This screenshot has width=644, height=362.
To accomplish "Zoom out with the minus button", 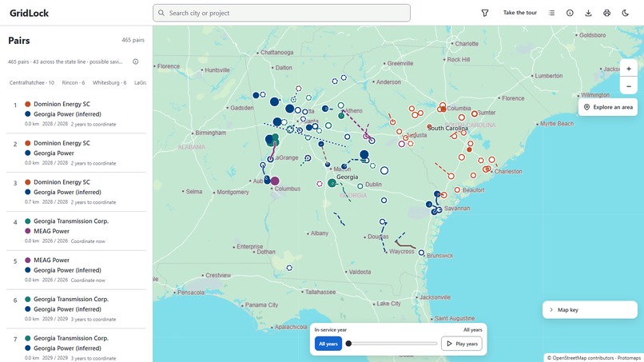I will point(628,86).
